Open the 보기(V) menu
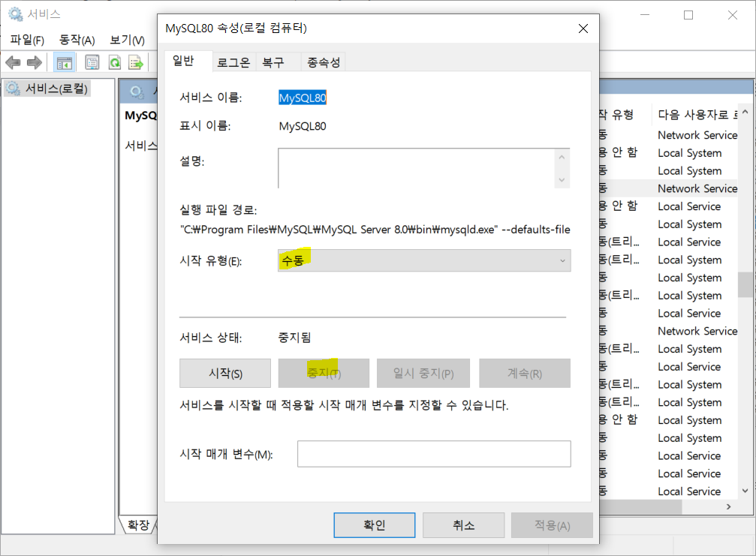The width and height of the screenshot is (756, 556). [127, 40]
